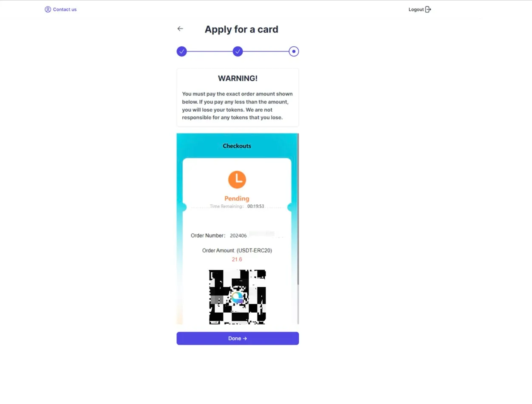Click the Time Remaining countdown timer

(x=256, y=206)
